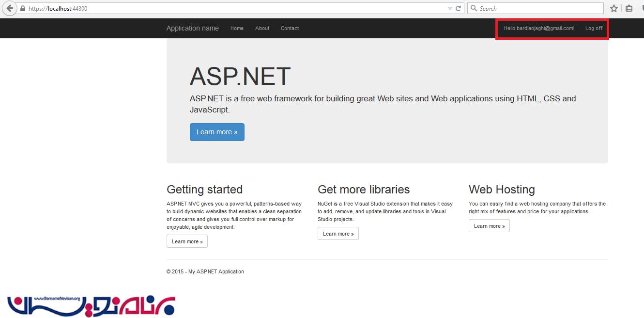The height and width of the screenshot is (318, 644).
Task: Go to the About page
Action: click(x=262, y=28)
